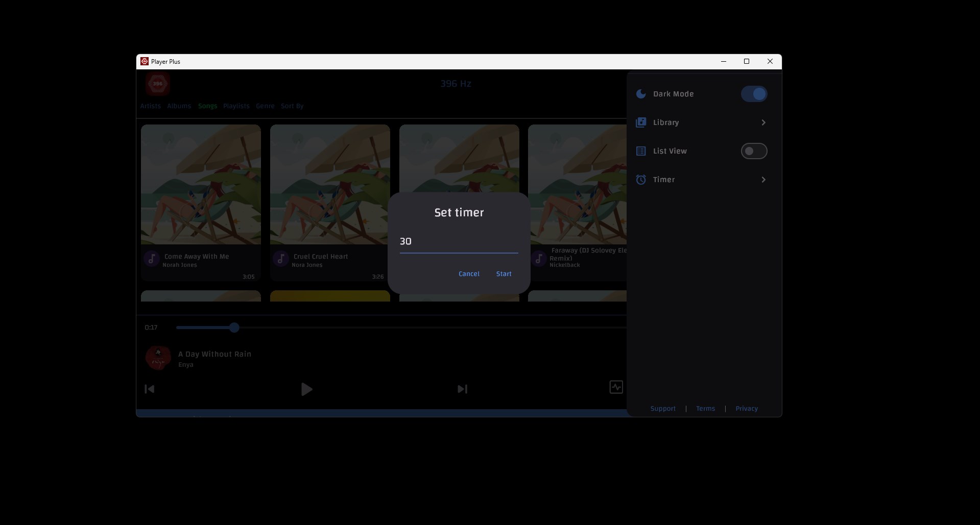Screen dimensions: 980x525
Task: Click the Player Plus title bar icon
Action: [145, 62]
